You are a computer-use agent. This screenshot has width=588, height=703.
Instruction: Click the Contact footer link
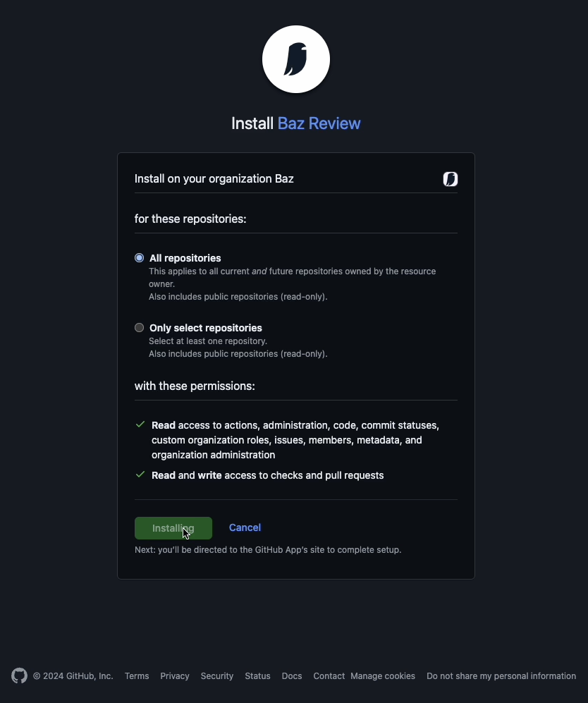point(329,676)
